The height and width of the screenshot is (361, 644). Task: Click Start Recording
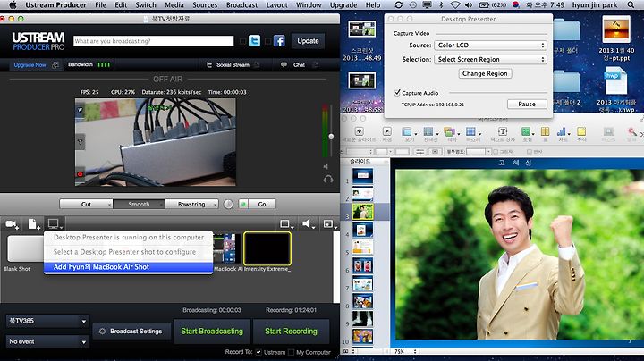[x=291, y=331]
